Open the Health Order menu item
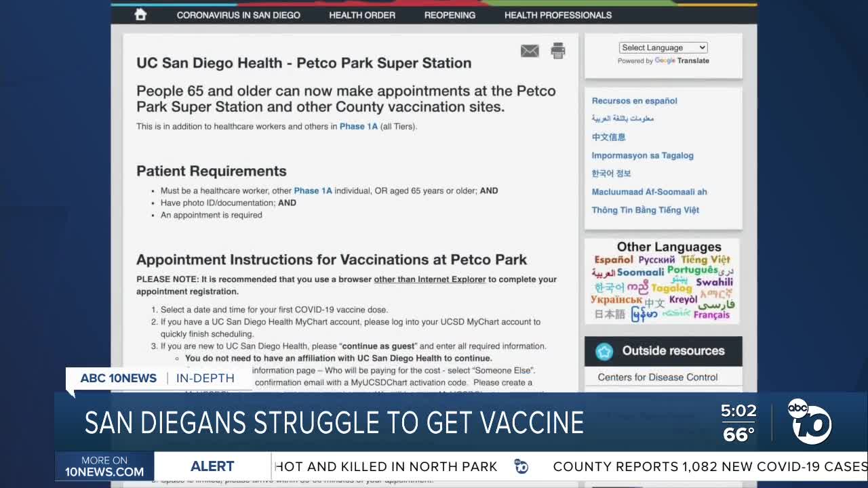The width and height of the screenshot is (868, 488). (x=362, y=15)
